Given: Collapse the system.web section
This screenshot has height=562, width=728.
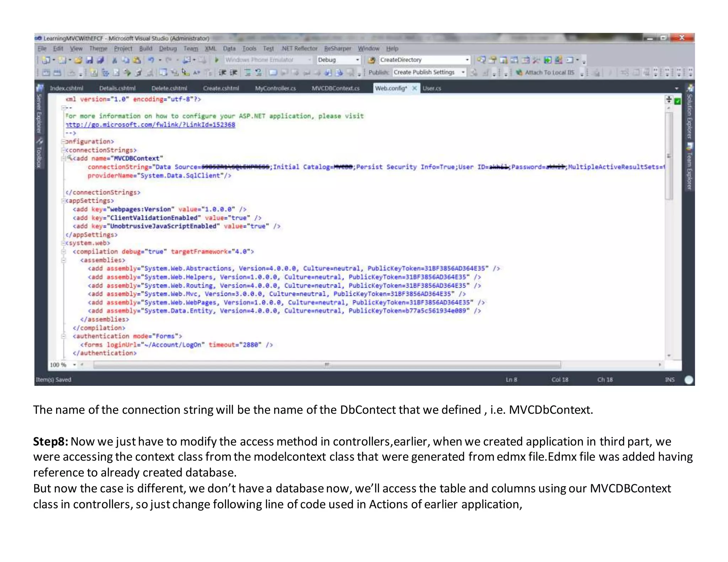Looking at the screenshot, I should coord(64,243).
